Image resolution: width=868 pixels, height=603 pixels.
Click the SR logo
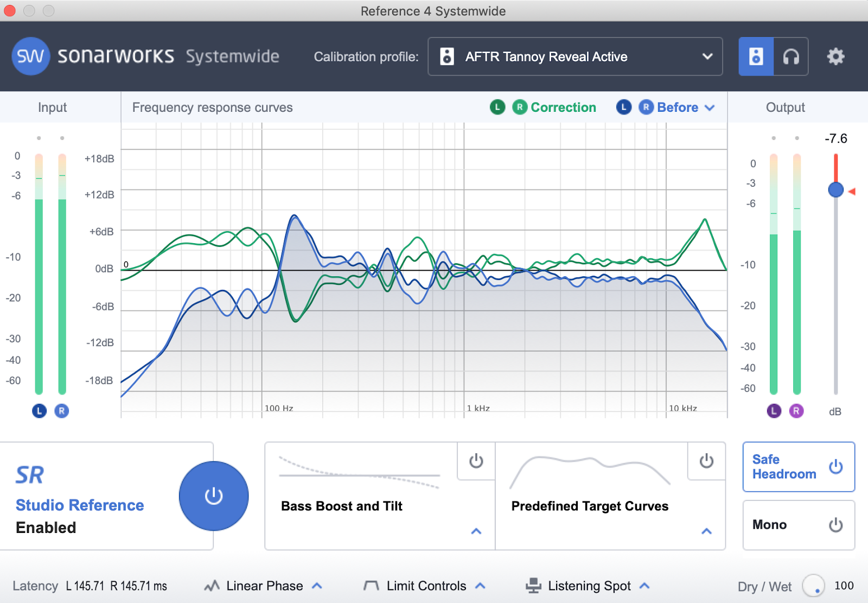29,475
